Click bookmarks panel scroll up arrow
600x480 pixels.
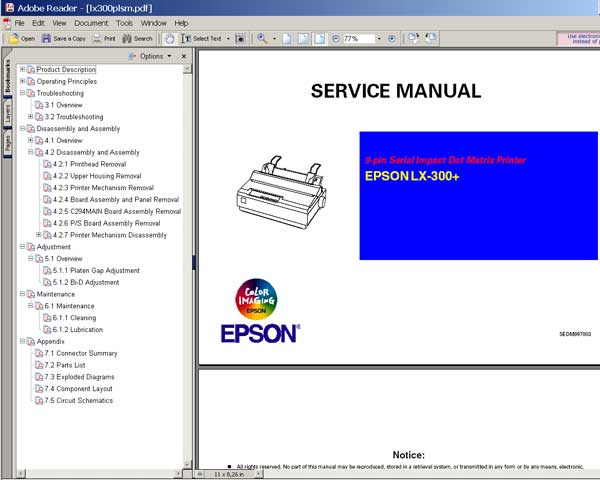coord(187,69)
